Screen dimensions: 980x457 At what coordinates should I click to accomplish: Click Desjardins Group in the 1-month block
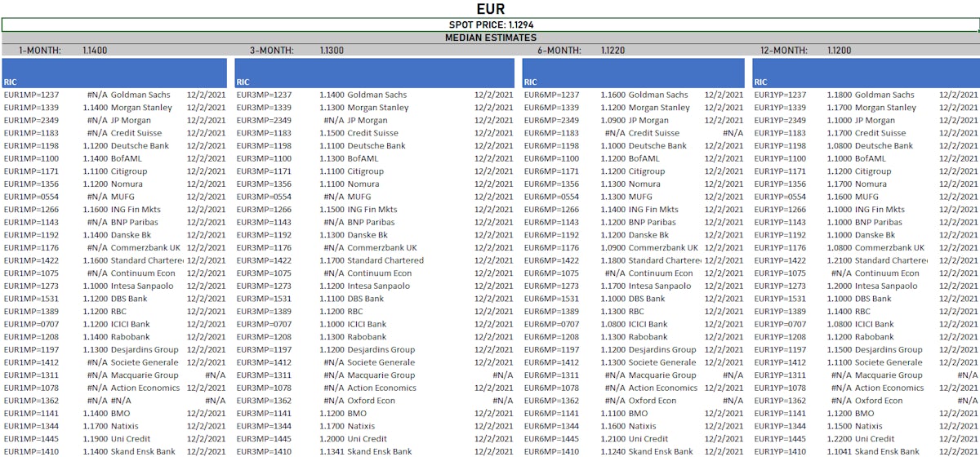click(145, 349)
